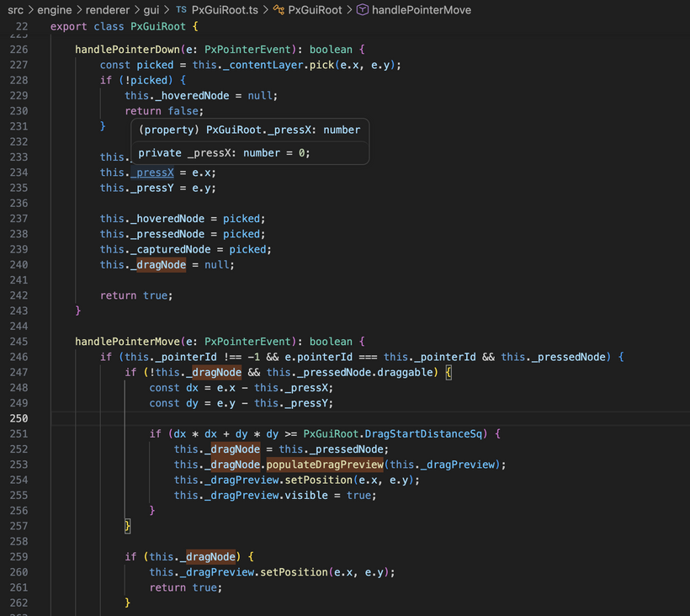This screenshot has height=616, width=690.
Task: Click line number 250 in the gutter
Action: click(x=19, y=418)
